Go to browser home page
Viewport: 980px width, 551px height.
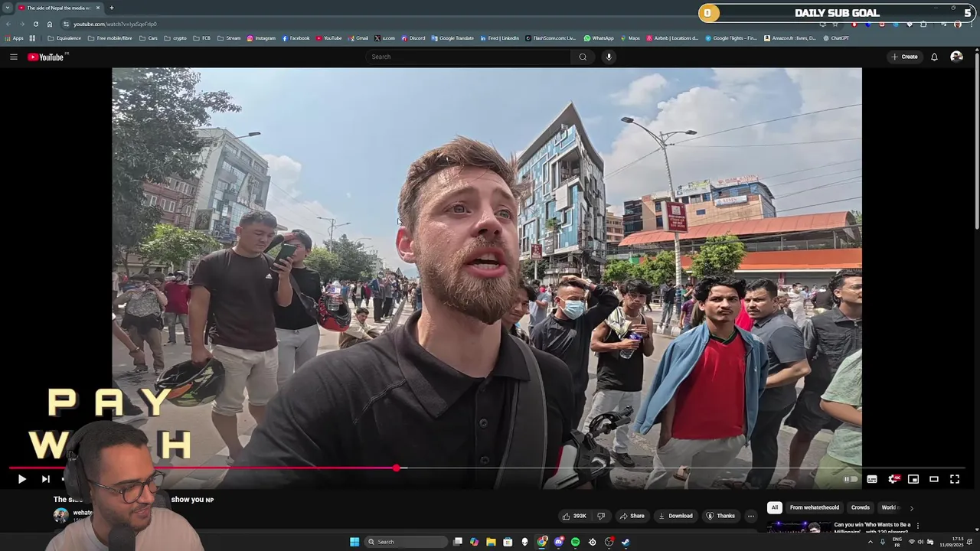coord(50,24)
